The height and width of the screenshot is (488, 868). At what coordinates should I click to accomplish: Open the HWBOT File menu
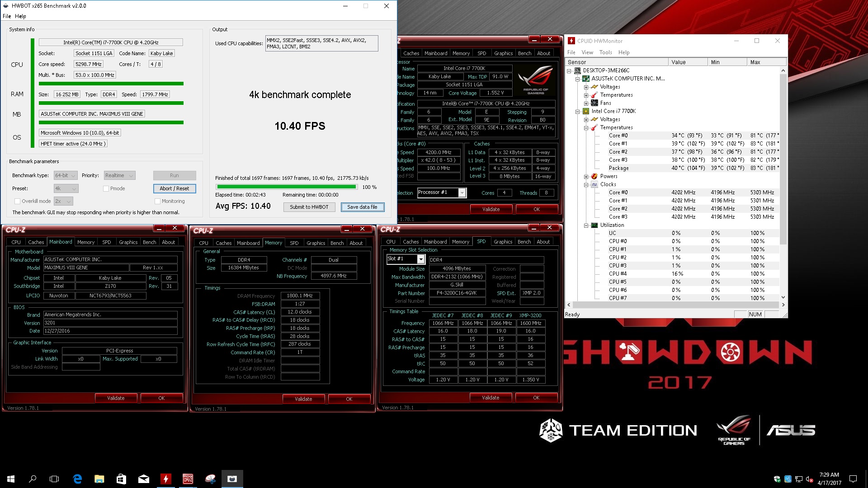pyautogui.click(x=7, y=16)
